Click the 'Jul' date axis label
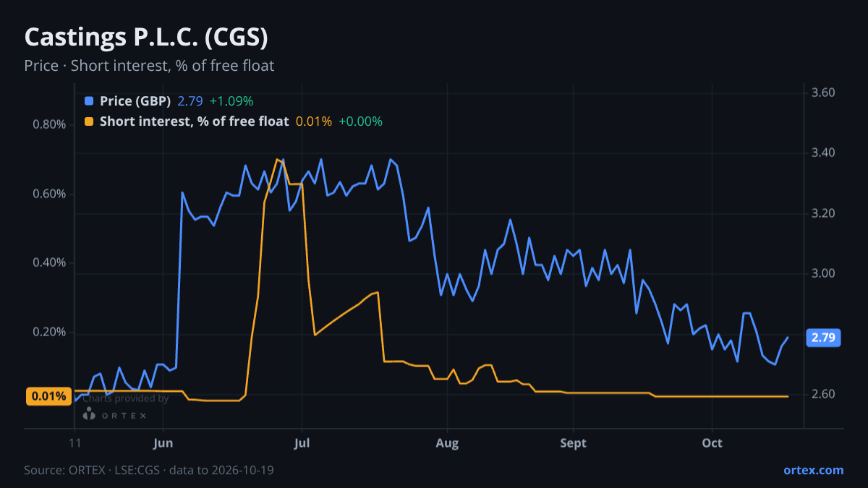This screenshot has height=488, width=868. 302,443
